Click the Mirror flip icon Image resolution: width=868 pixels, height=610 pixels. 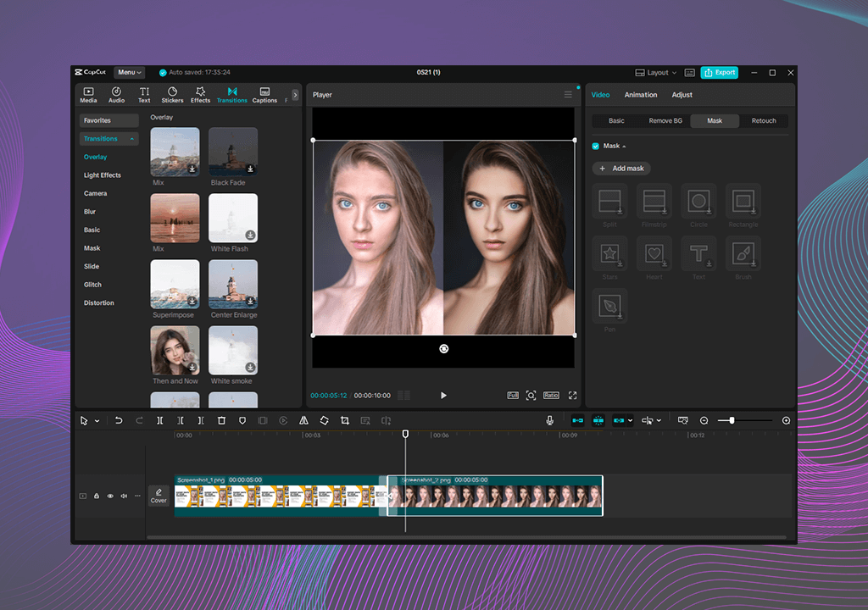point(304,421)
